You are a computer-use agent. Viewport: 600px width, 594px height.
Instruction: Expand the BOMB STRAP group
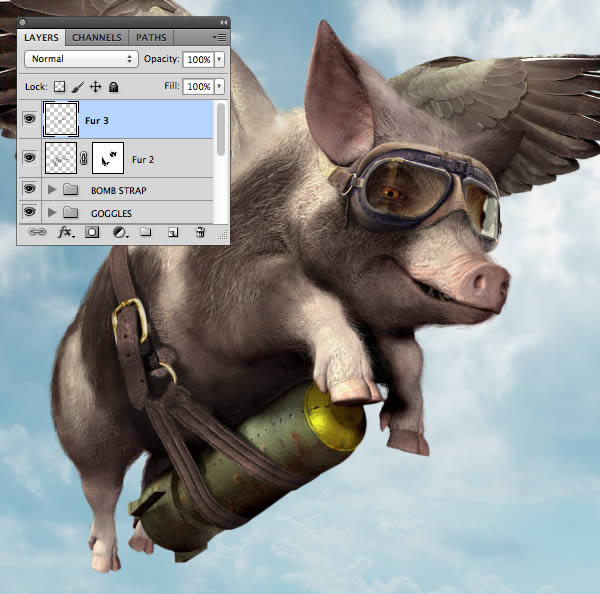(x=52, y=189)
